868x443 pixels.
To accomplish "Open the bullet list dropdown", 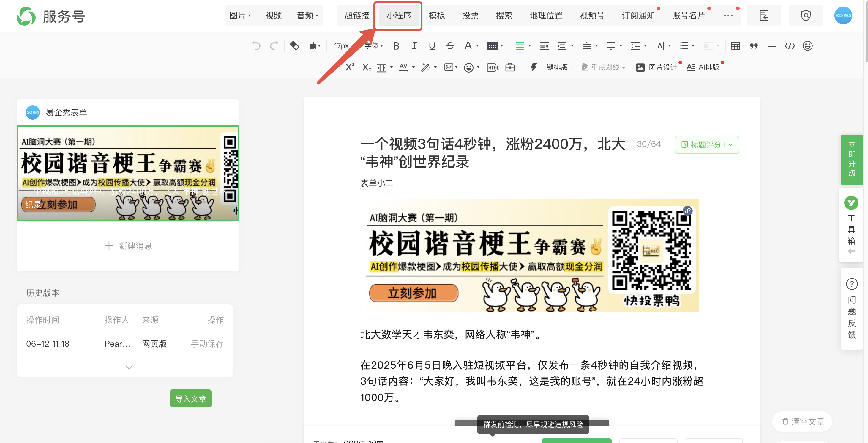I will pyautogui.click(x=687, y=46).
